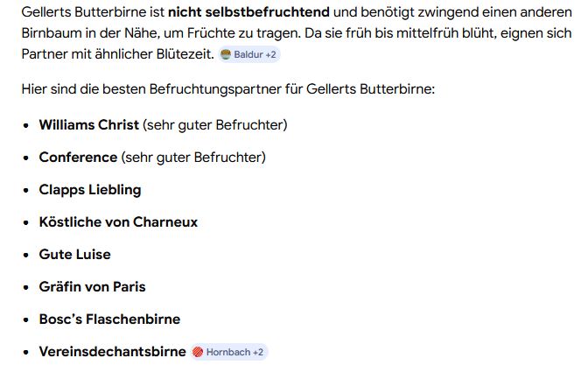Image resolution: width=588 pixels, height=365 pixels.
Task: Click "(sehr guter Befruchter)" beside Williams Christ
Action: pyautogui.click(x=215, y=124)
